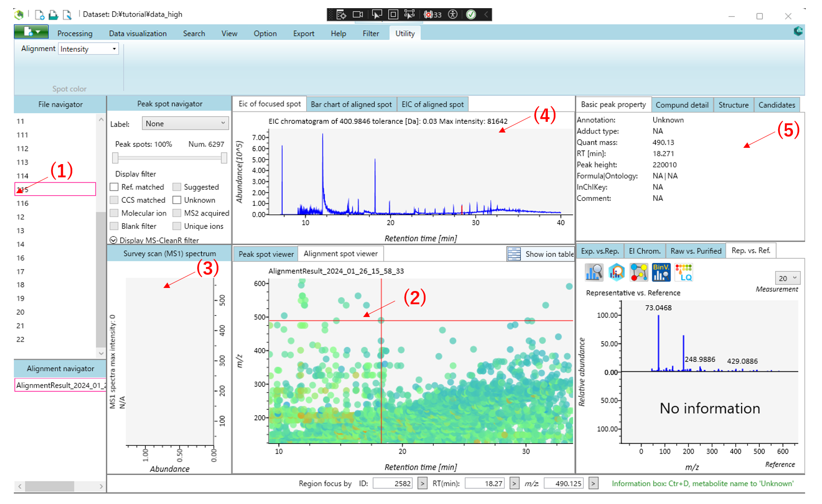Enable the Unknown display filter
Viewport: 822px width, 504px height.
[x=177, y=200]
